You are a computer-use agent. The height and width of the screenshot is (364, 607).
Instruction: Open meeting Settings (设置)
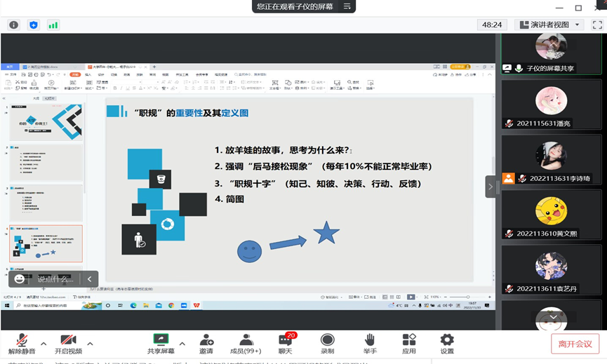pyautogui.click(x=447, y=344)
